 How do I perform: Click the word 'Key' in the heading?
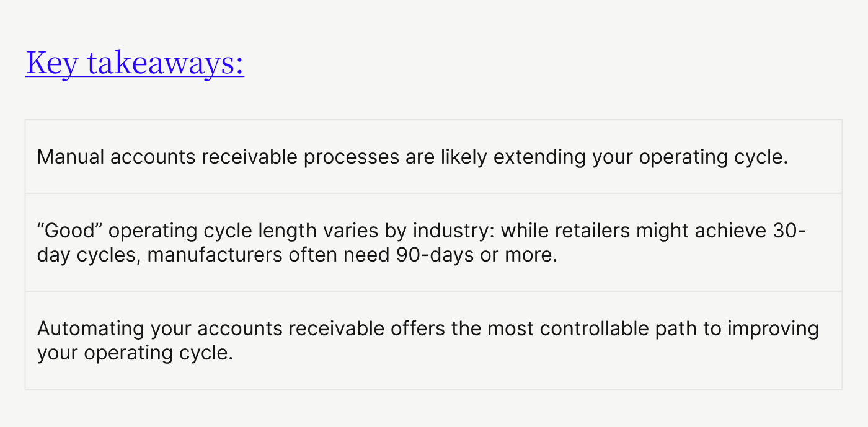[52, 63]
